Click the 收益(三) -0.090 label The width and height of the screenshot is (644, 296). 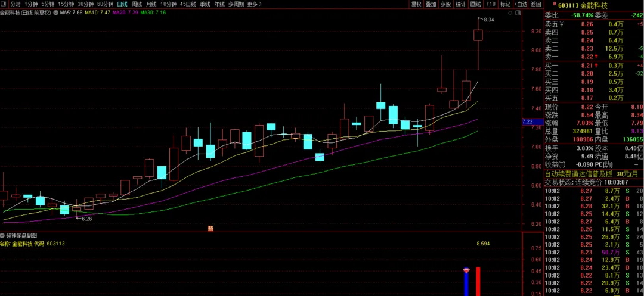pos(569,164)
